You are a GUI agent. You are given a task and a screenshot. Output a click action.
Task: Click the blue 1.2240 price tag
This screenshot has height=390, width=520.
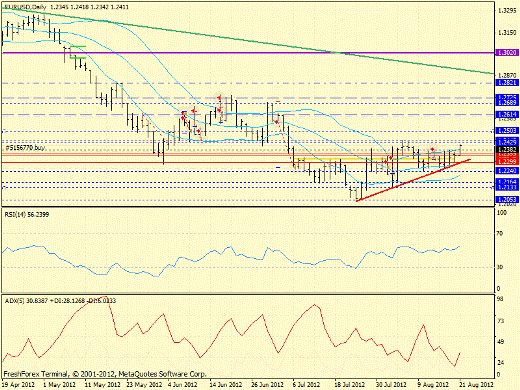[x=507, y=171]
